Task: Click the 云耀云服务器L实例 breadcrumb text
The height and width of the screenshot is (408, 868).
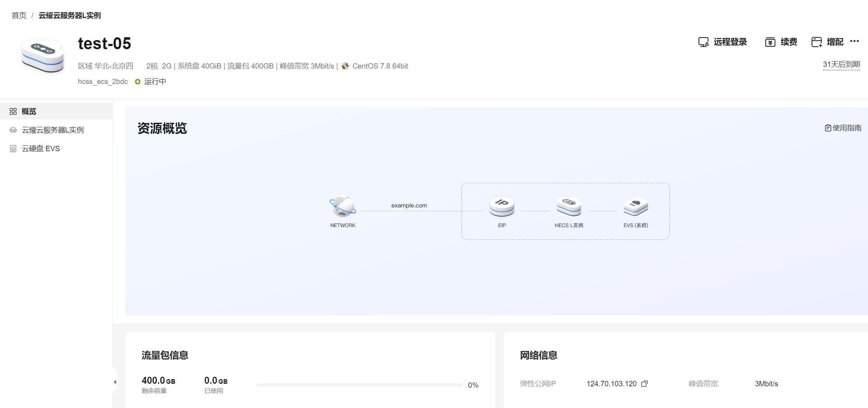Action: (x=69, y=15)
